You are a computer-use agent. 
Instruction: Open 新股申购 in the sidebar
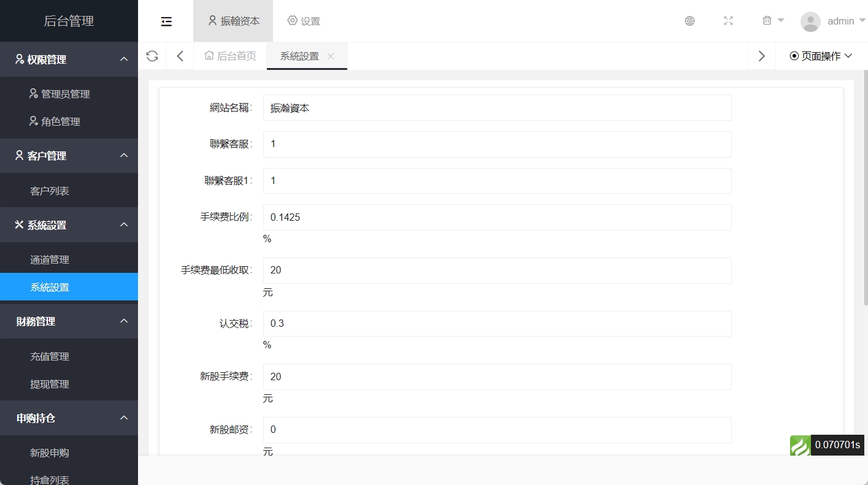(x=69, y=453)
